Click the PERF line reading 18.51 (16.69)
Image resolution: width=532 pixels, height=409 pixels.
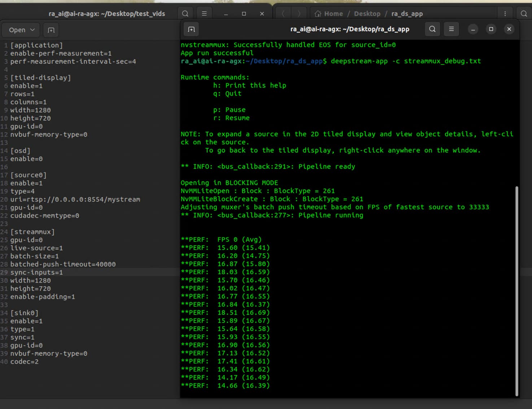click(x=225, y=312)
